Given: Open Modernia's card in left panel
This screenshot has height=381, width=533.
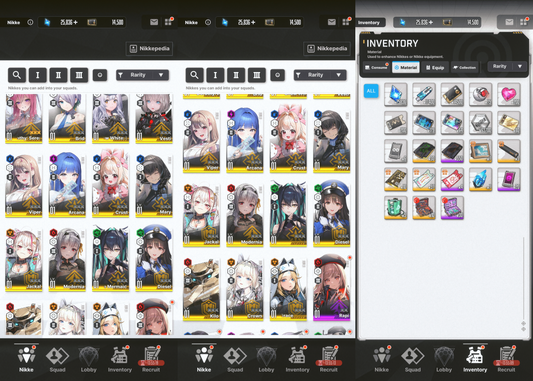Looking at the screenshot, I should (x=67, y=260).
